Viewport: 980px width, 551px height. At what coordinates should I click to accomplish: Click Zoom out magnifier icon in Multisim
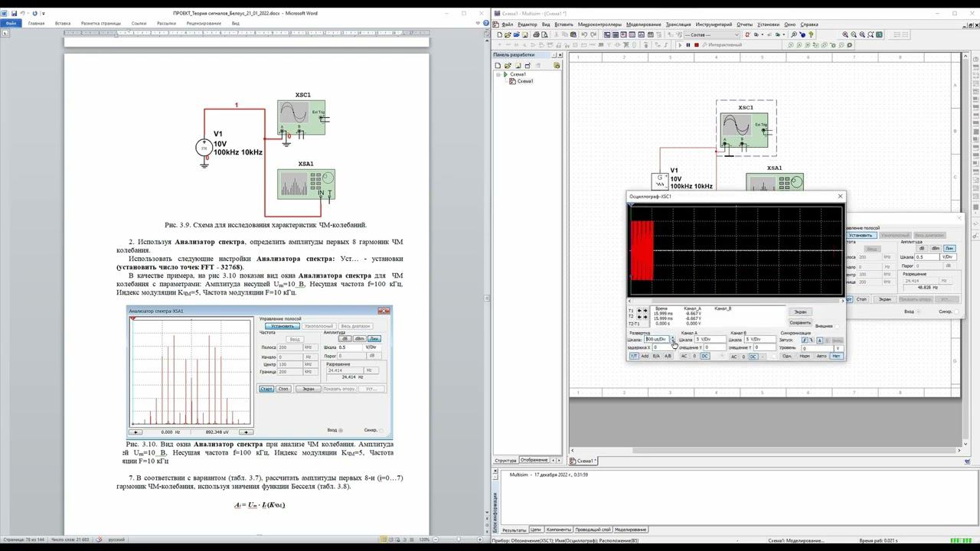click(854, 34)
